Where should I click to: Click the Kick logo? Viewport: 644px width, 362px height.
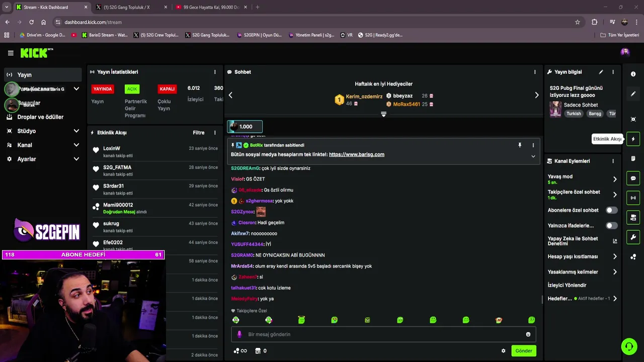coord(36,53)
